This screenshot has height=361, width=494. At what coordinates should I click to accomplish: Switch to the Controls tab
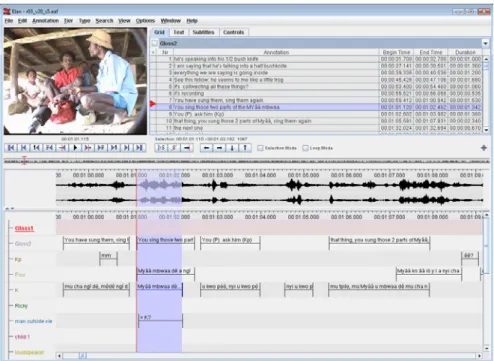tap(233, 32)
